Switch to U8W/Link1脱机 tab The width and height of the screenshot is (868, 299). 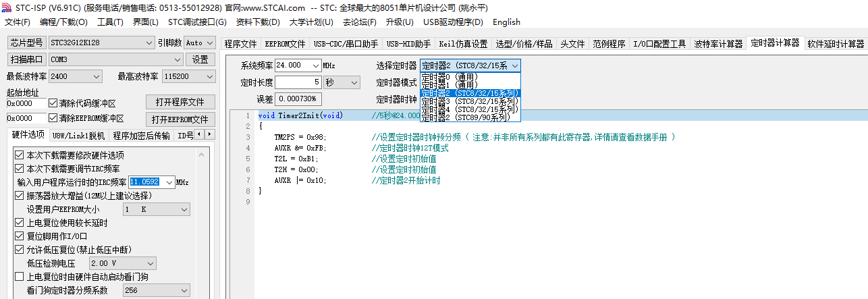point(78,135)
